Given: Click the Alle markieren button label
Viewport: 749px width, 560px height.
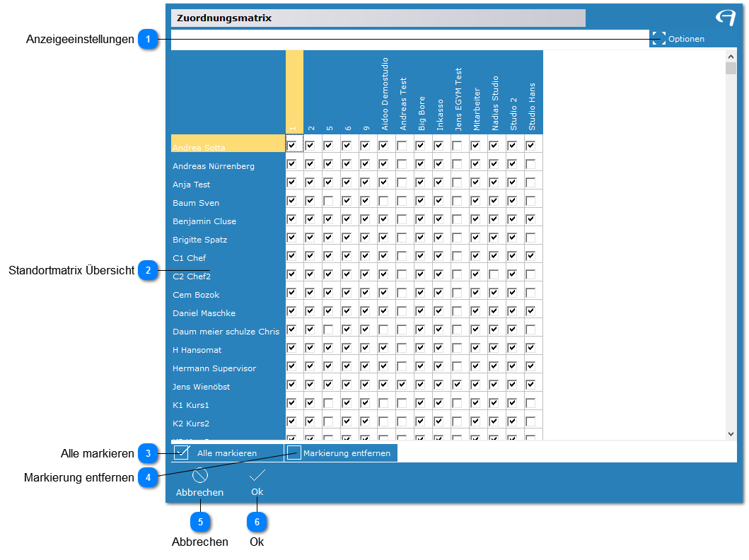Looking at the screenshot, I should 227,453.
